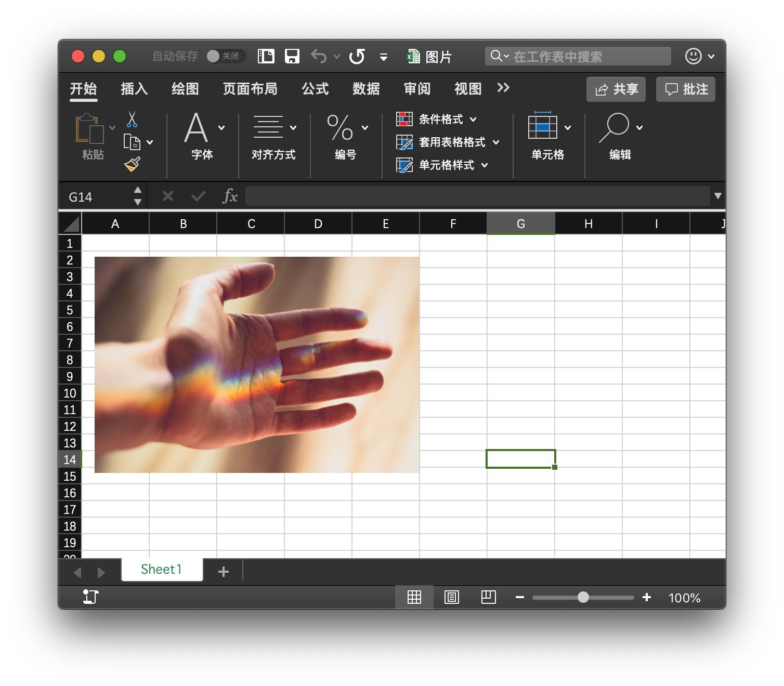
Task: Open the Cell Styles (单元格样式) dropdown arrow
Action: tap(485, 165)
